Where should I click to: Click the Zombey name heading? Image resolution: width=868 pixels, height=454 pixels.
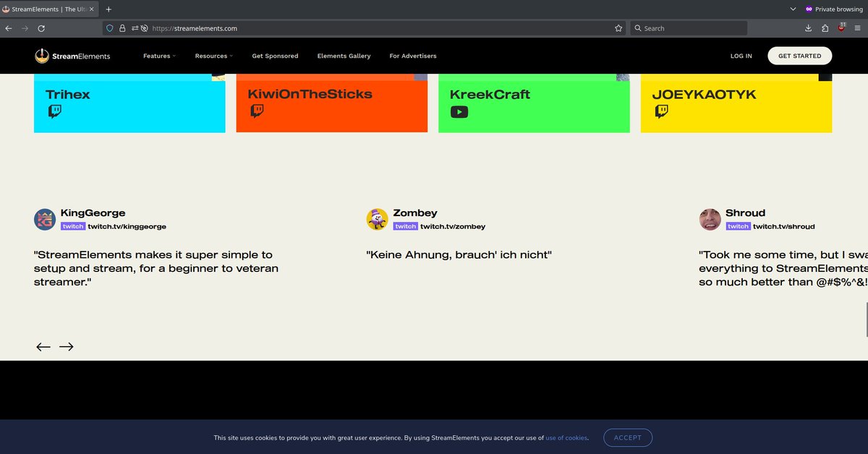(x=415, y=213)
